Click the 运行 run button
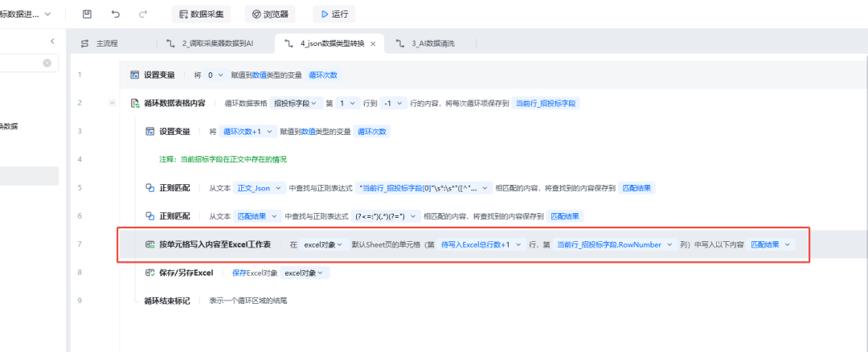Screen dimensions: 868x352 coord(334,14)
